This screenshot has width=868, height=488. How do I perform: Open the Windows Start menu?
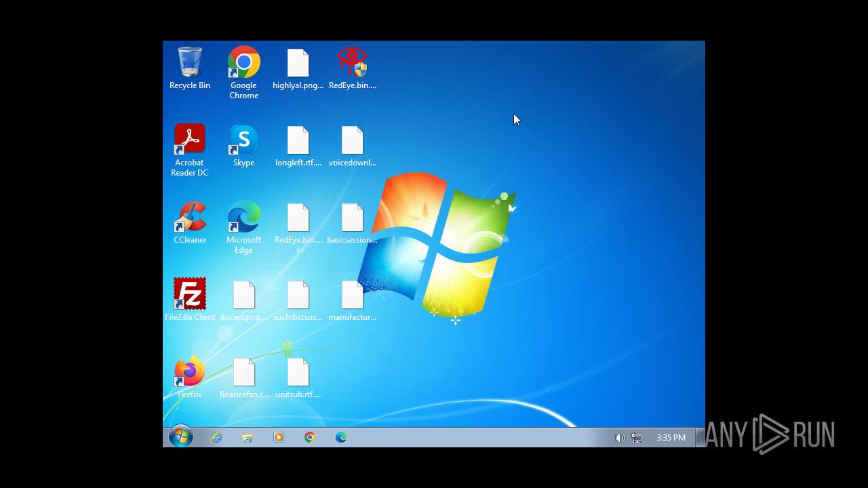pyautogui.click(x=180, y=437)
